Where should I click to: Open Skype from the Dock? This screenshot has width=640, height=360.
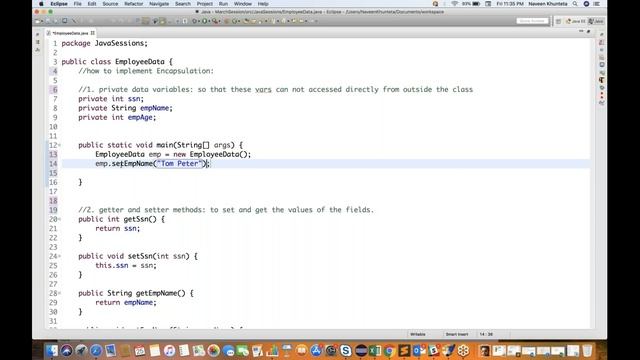(x=346, y=351)
